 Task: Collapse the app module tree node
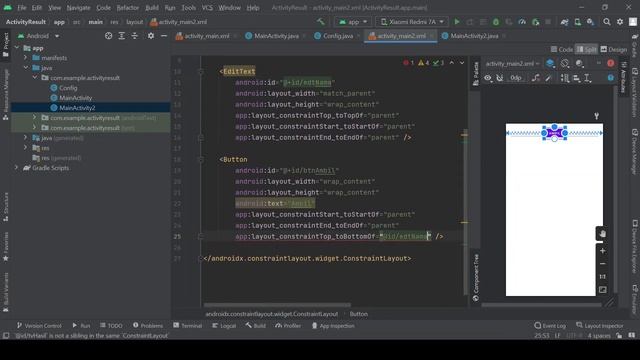tap(17, 48)
